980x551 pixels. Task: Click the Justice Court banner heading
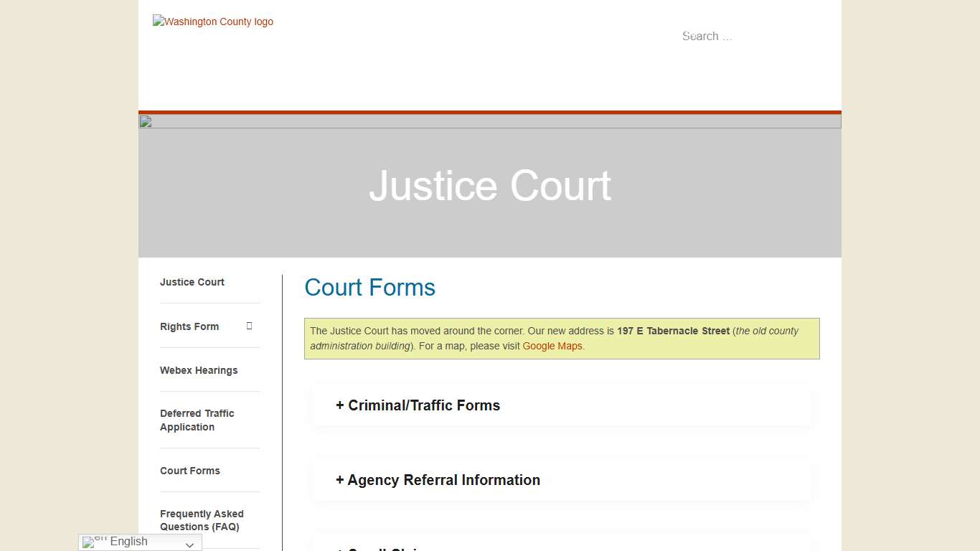point(490,186)
